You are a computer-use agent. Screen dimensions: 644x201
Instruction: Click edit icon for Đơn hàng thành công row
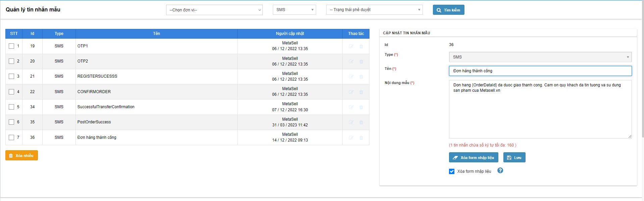351,138
